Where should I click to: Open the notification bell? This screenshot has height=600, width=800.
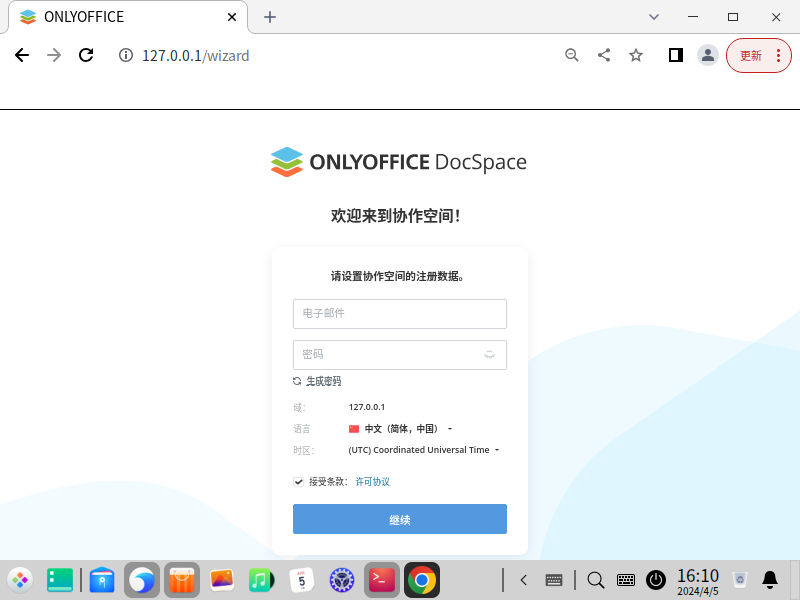(x=770, y=580)
